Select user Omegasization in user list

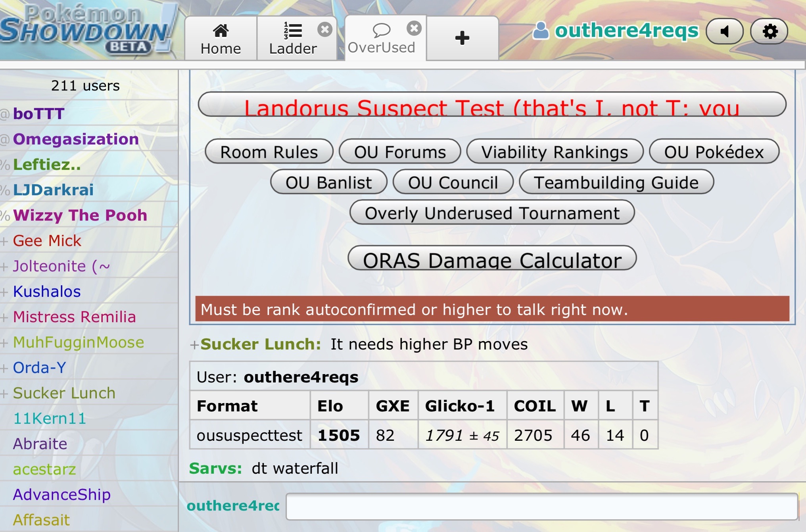pos(89,139)
